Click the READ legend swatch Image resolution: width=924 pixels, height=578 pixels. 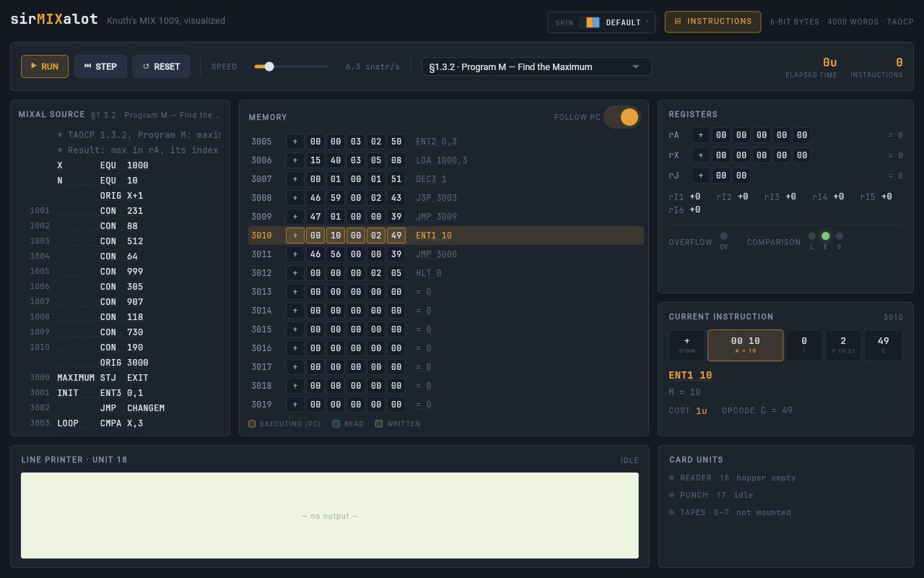[x=336, y=424]
